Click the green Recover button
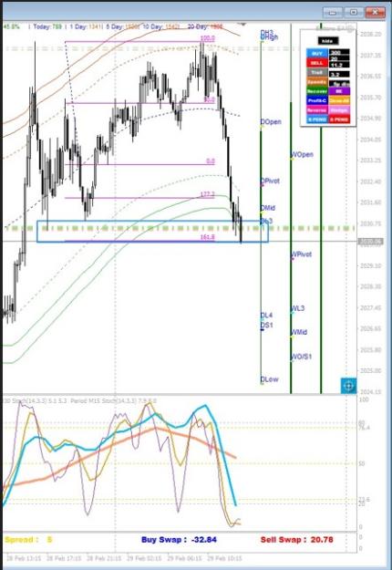The image size is (392, 570). coord(317,91)
